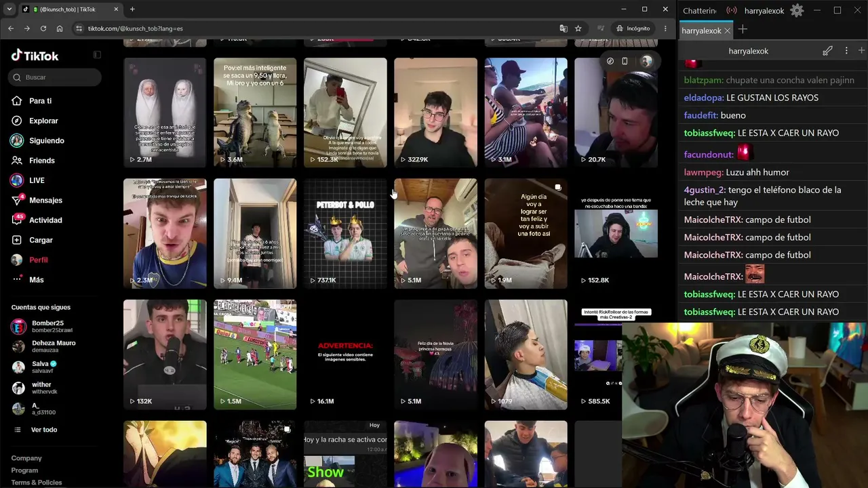Open the LIVE section

[37, 180]
